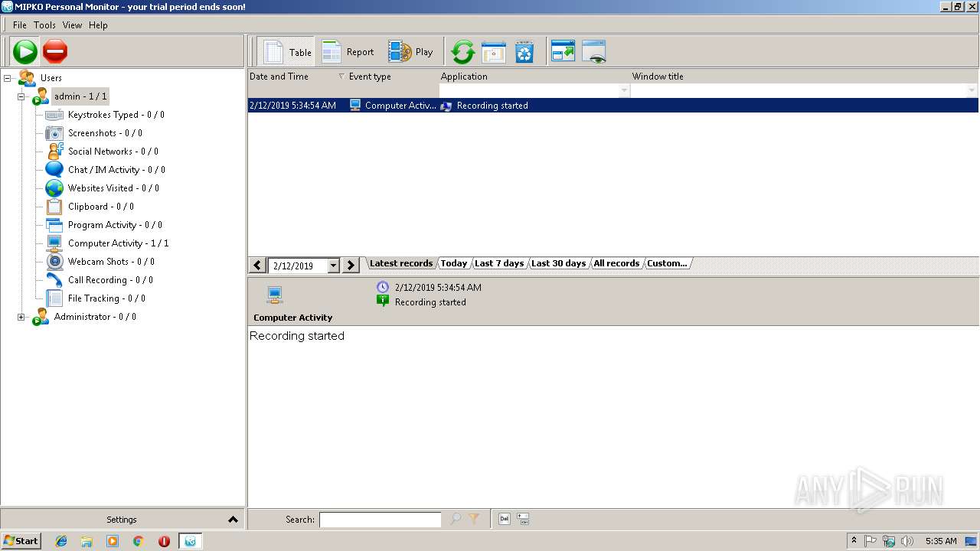Select Program Activity window icon
The image size is (980, 551).
(x=54, y=225)
